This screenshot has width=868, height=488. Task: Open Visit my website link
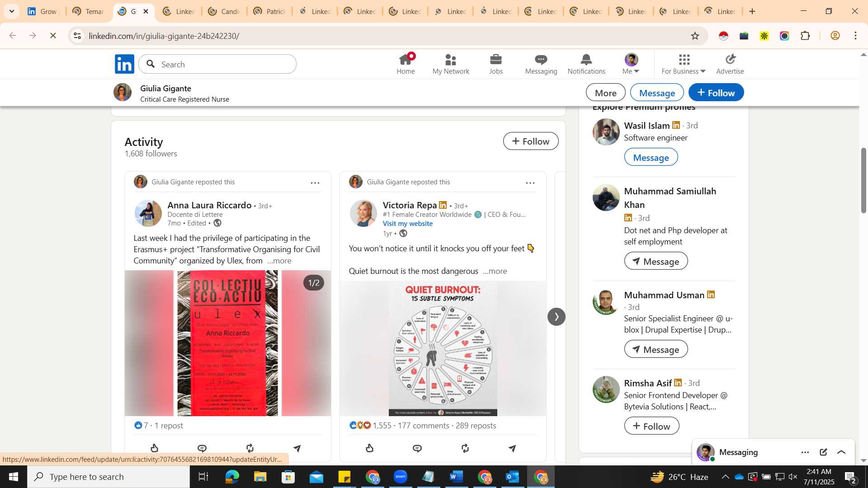click(407, 224)
